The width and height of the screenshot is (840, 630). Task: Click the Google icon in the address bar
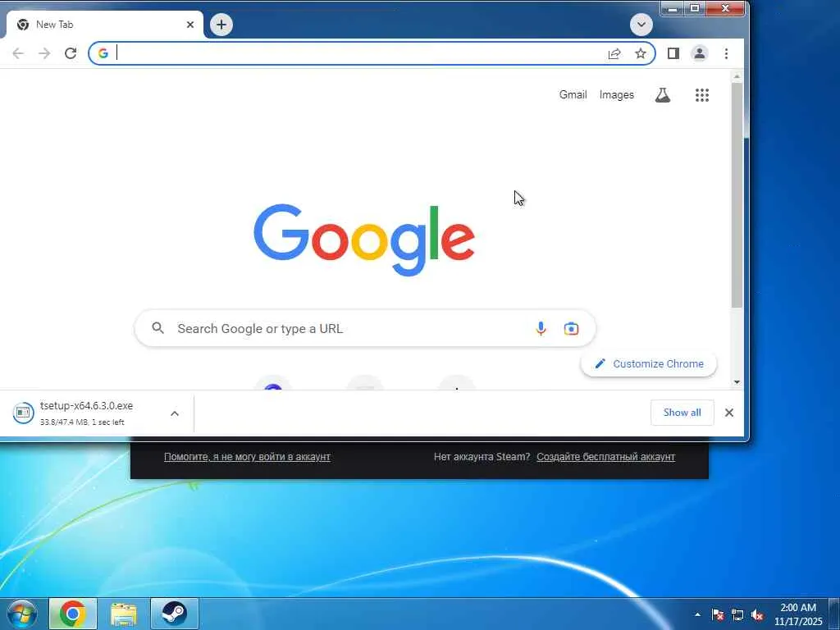[103, 53]
